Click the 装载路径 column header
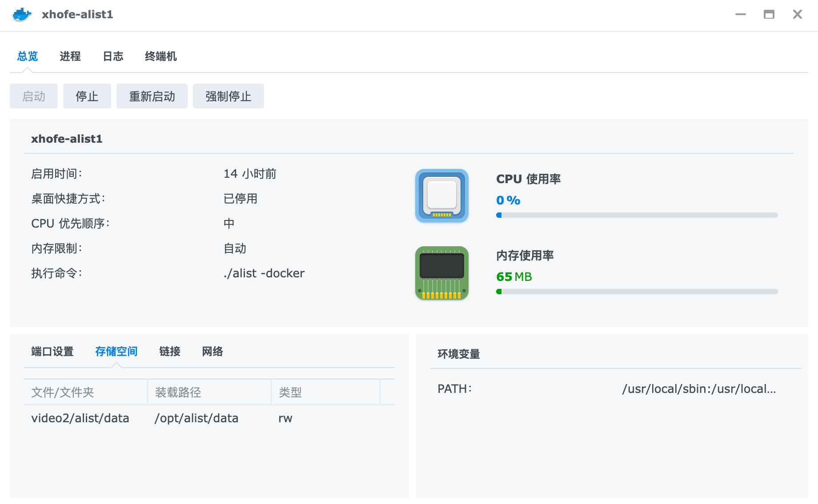Viewport: 818px width, 504px height. tap(209, 392)
